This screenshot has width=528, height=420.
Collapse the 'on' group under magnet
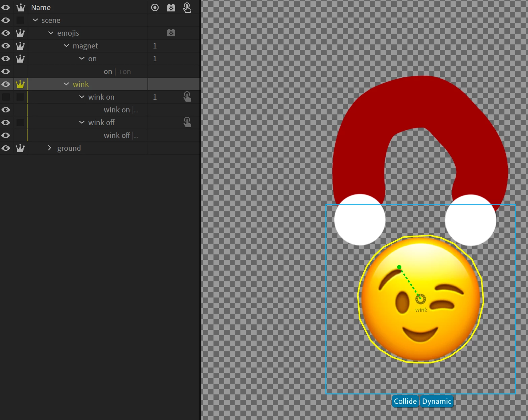pos(82,59)
